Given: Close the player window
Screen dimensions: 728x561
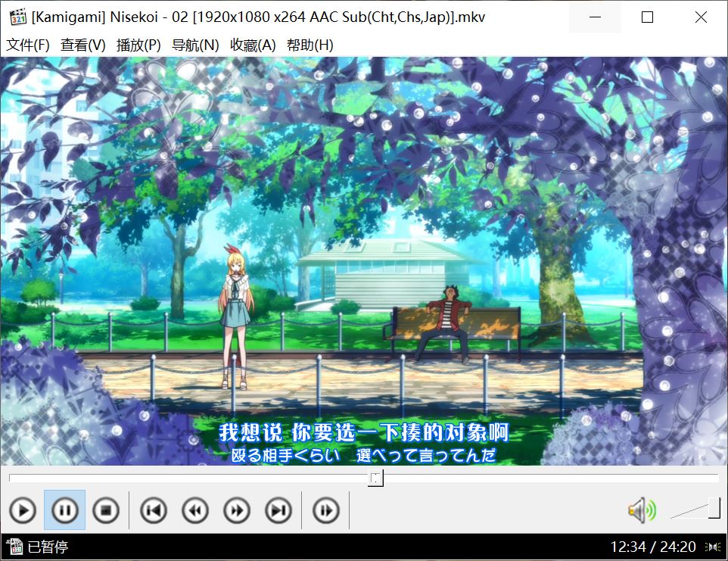Looking at the screenshot, I should (x=701, y=17).
